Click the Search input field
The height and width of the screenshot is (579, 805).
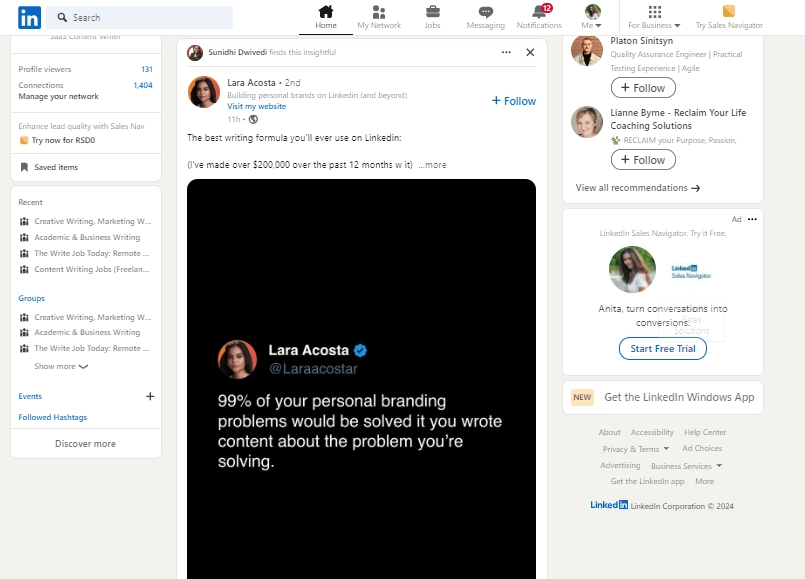139,17
